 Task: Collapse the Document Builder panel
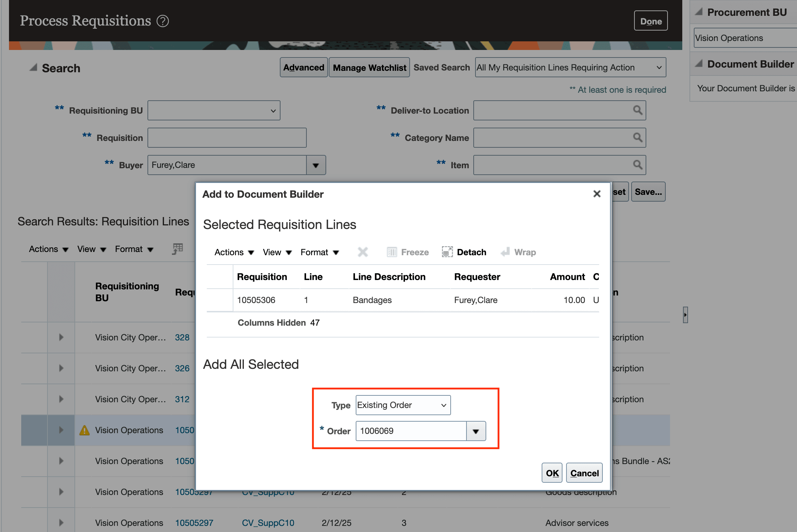[699, 64]
